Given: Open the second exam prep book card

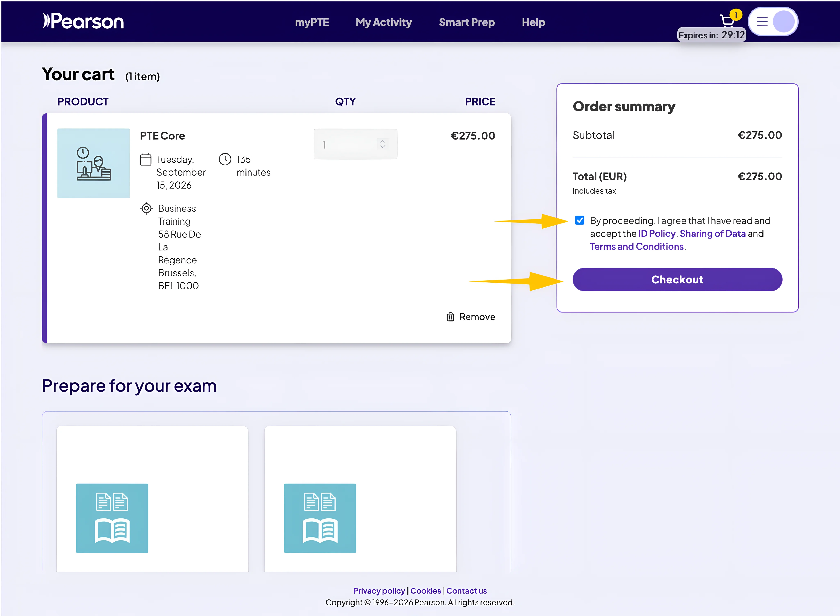Looking at the screenshot, I should (x=360, y=499).
